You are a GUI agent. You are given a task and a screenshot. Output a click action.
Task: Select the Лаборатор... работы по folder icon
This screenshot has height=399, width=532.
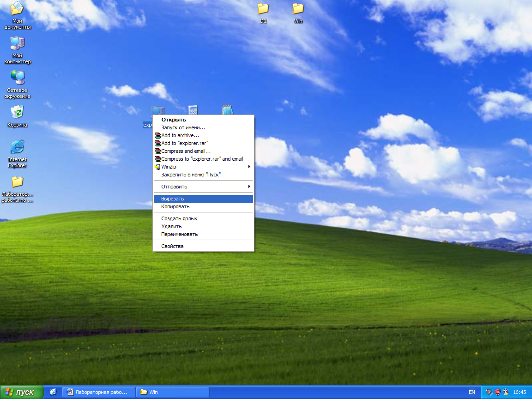coord(17,189)
